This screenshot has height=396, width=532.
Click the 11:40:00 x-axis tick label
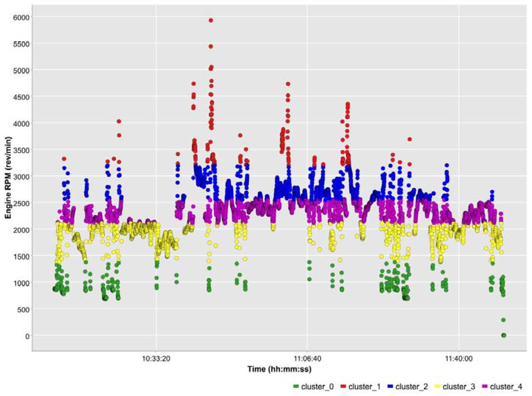click(x=459, y=359)
